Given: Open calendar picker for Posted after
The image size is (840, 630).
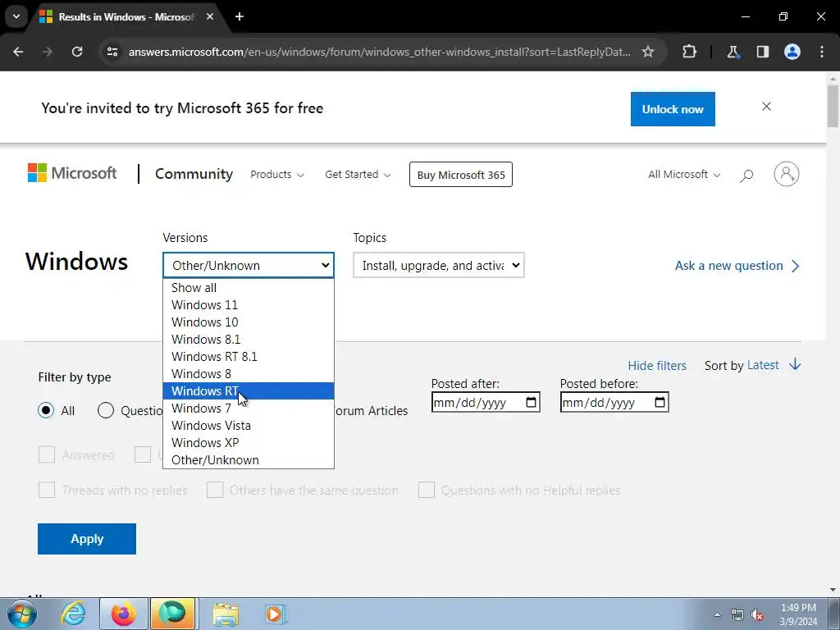Looking at the screenshot, I should point(531,402).
